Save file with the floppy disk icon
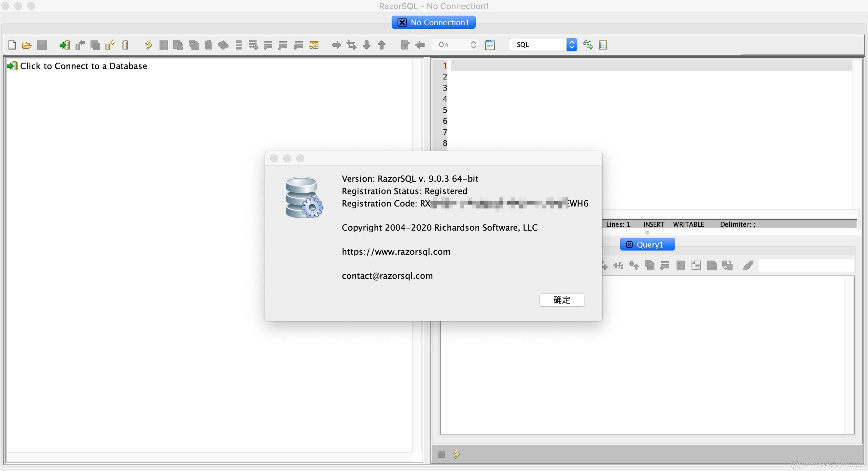This screenshot has width=868, height=471. tap(42, 45)
